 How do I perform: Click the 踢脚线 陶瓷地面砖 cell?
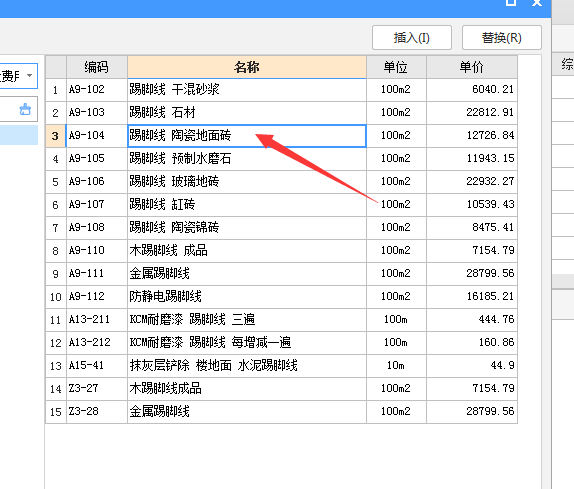coord(247,136)
